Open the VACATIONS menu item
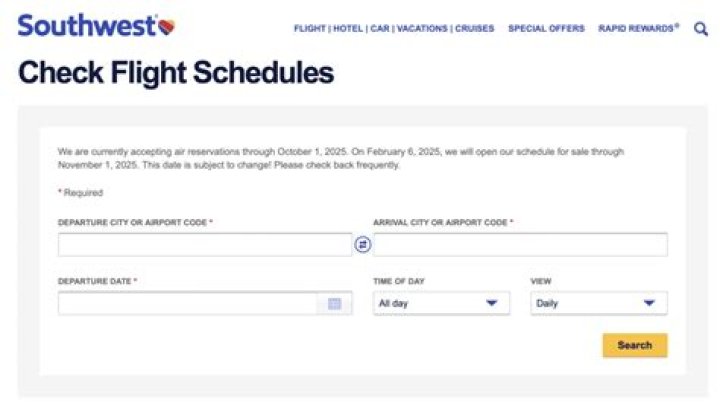The height and width of the screenshot is (409, 720). (x=421, y=29)
